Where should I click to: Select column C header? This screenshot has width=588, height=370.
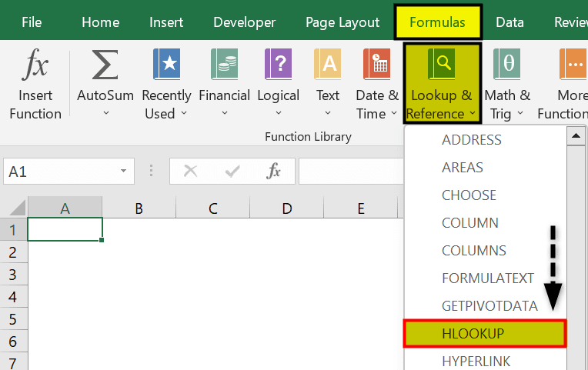point(212,207)
